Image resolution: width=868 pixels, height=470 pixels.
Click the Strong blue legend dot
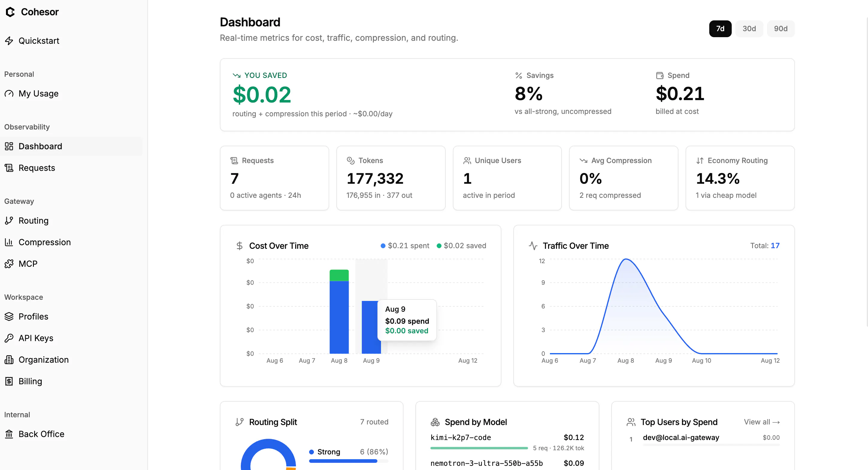point(311,452)
